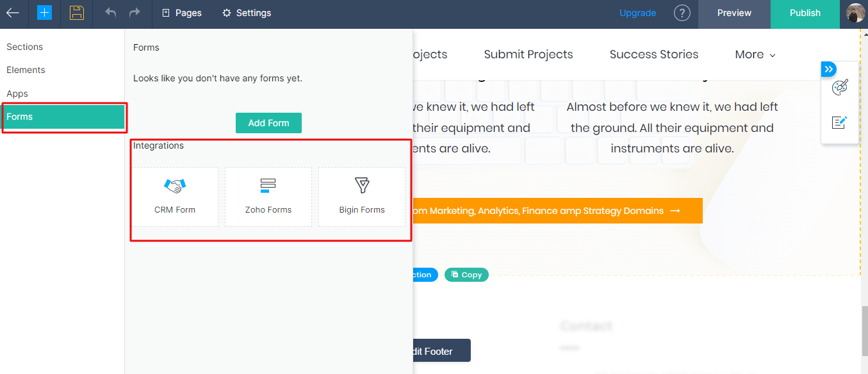Collapse the right panel double-chevron
Image resolution: width=868 pixels, height=374 pixels.
[x=829, y=69]
